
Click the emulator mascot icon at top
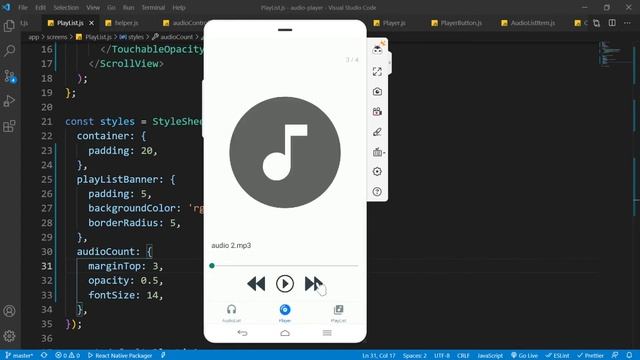[378, 49]
